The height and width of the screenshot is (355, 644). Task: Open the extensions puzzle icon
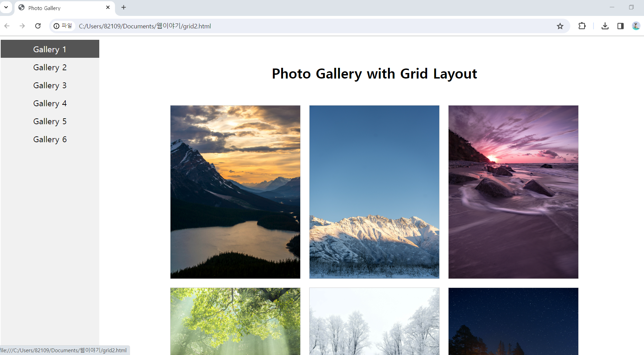coord(582,26)
